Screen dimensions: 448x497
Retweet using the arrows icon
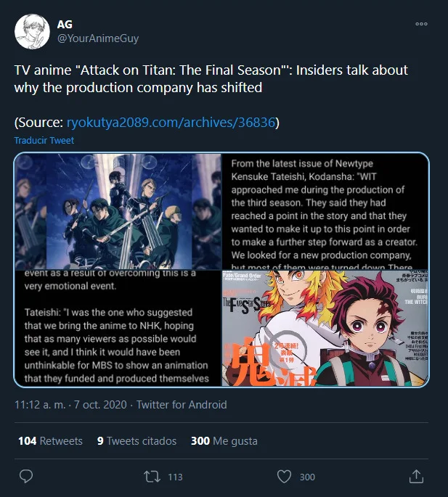pyautogui.click(x=152, y=477)
